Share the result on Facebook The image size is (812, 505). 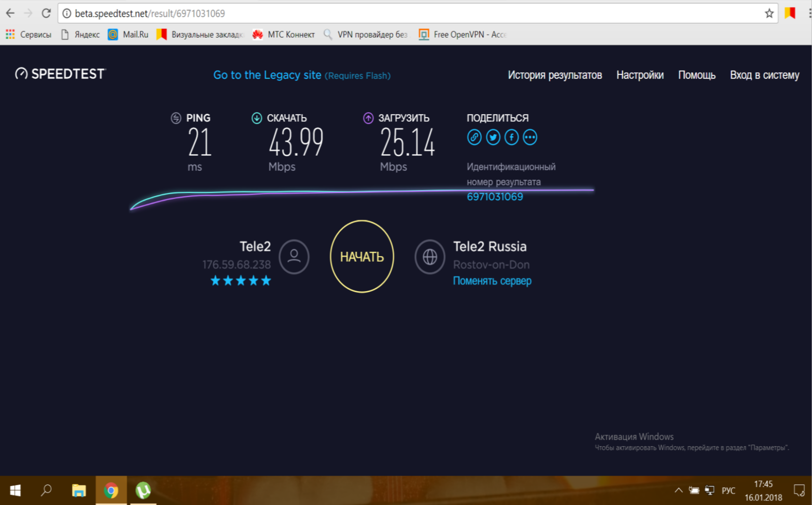pos(512,137)
